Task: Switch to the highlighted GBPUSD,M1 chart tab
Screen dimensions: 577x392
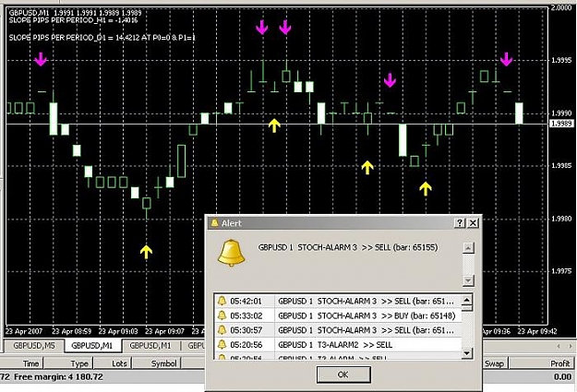Action: pos(92,346)
